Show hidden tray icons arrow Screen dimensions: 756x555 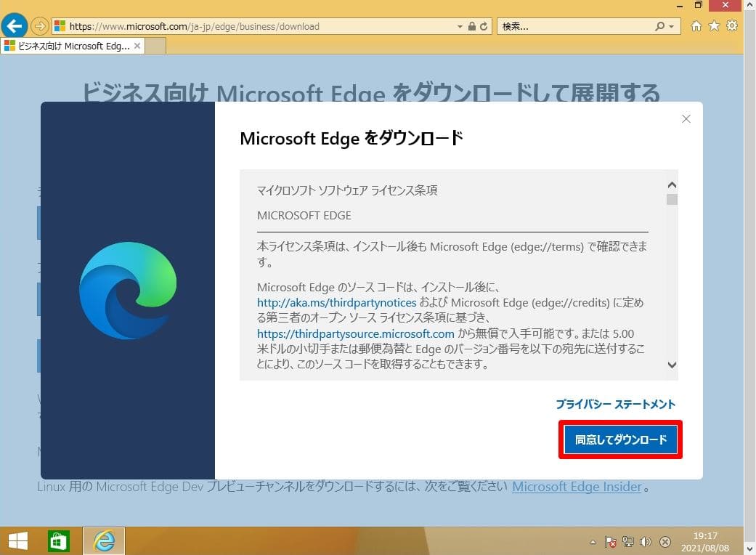[x=593, y=542]
